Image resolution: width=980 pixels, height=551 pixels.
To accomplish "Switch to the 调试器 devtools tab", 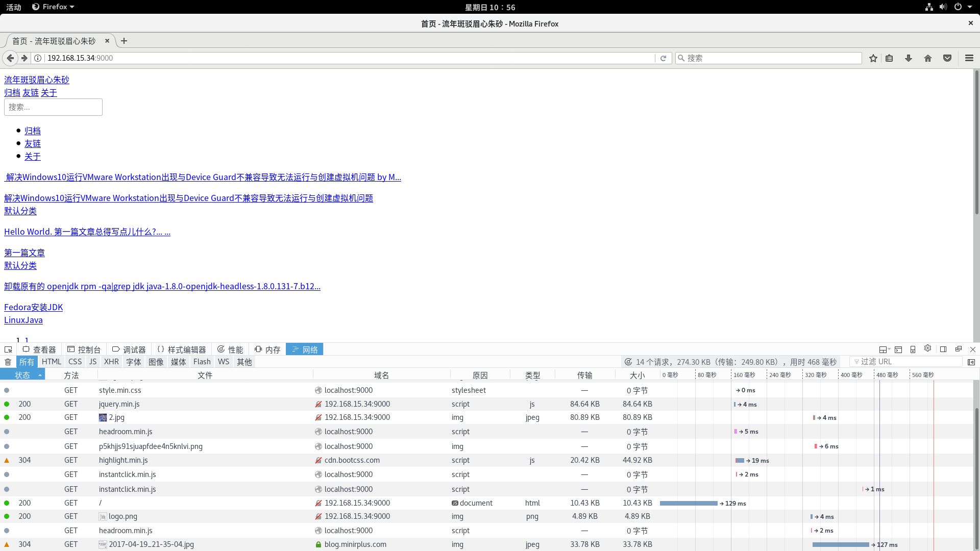I will click(129, 349).
